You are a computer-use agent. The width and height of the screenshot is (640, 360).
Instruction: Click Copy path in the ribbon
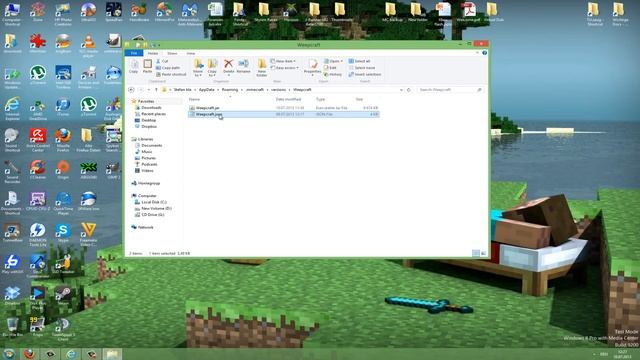168,68
